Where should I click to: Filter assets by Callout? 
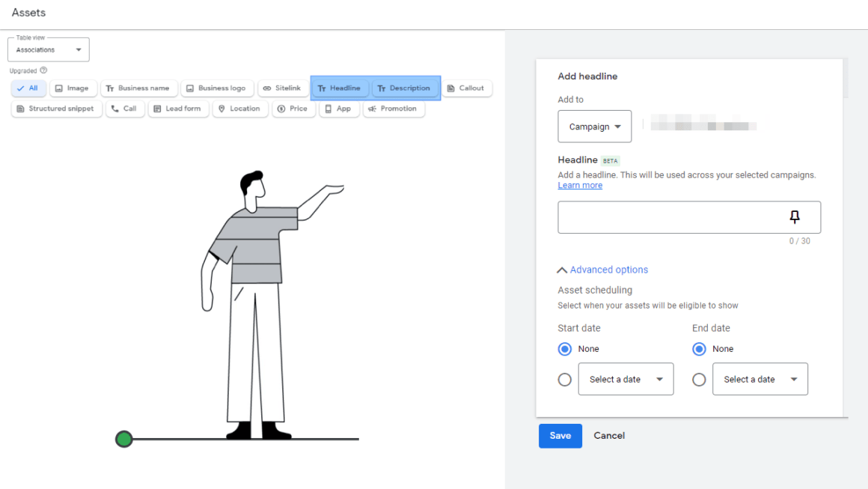point(467,88)
